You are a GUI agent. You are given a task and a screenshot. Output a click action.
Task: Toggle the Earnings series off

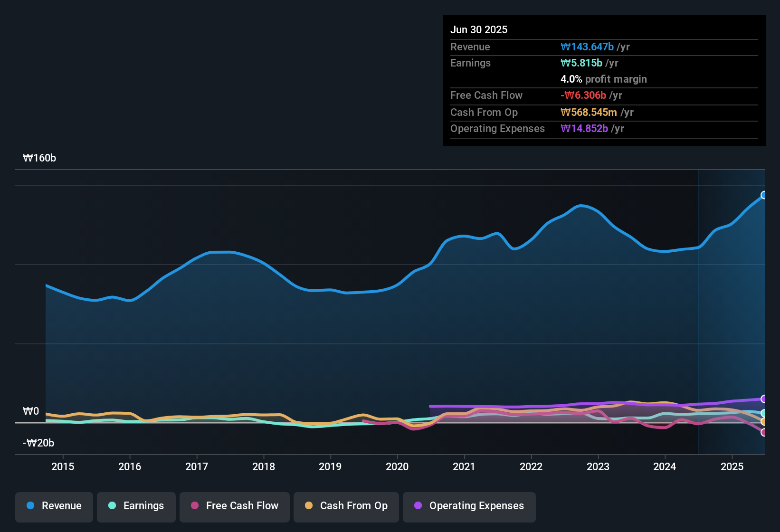tap(136, 506)
